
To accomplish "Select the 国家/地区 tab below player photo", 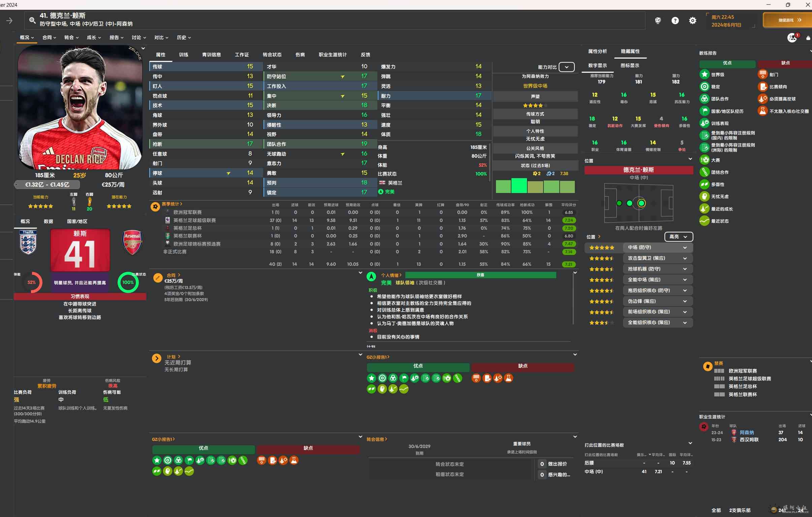I will [77, 221].
